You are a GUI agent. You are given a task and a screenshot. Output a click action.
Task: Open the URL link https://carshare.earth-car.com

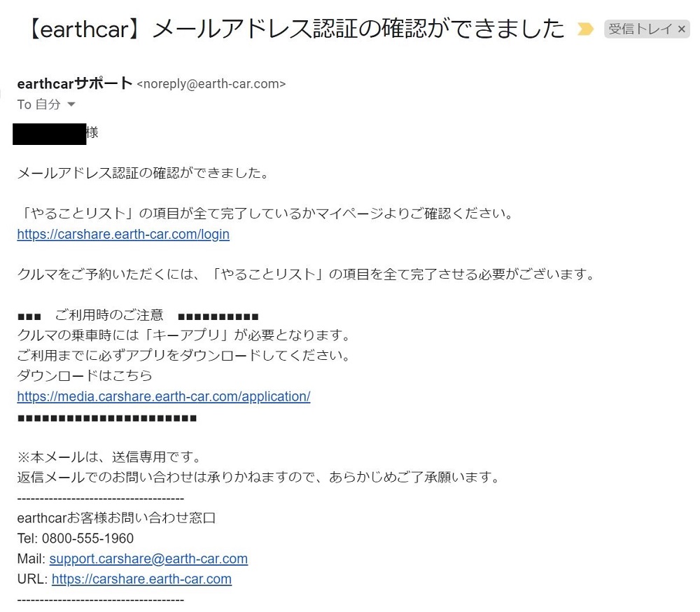(141, 579)
